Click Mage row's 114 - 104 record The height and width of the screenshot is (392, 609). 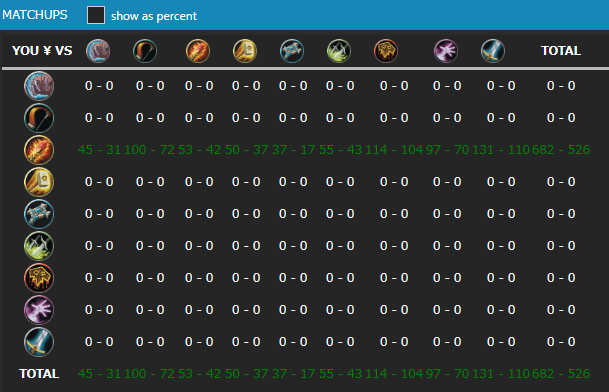(x=394, y=150)
